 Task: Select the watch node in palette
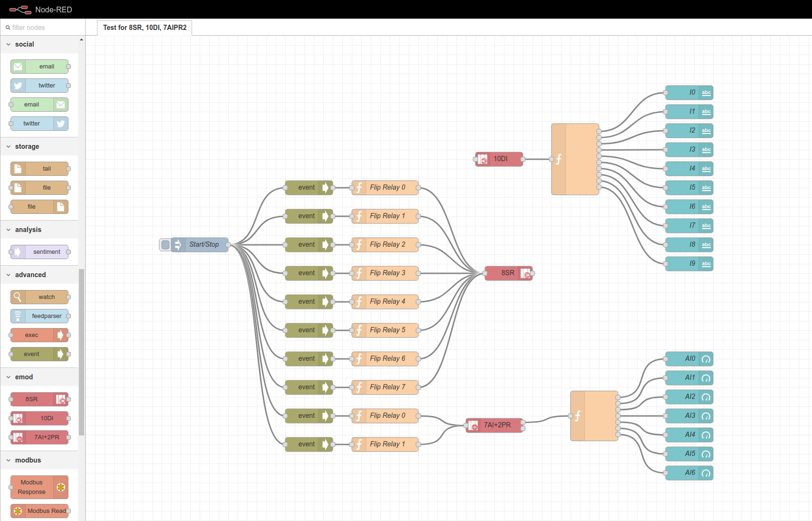39,297
